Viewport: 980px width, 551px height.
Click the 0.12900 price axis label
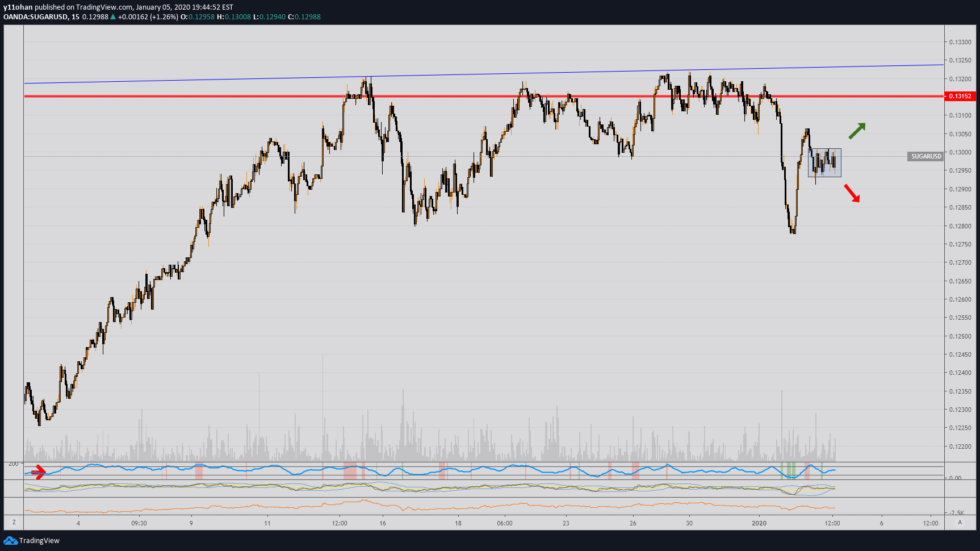click(960, 189)
